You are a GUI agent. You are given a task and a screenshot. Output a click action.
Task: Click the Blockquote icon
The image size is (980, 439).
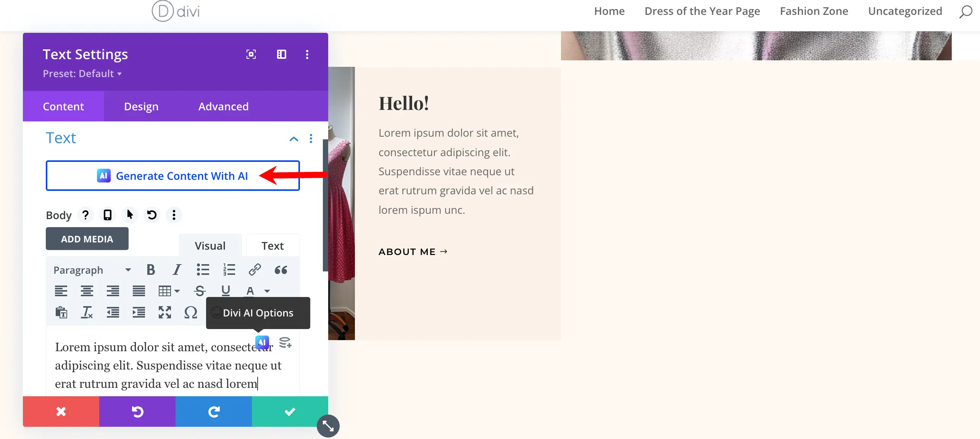(280, 270)
